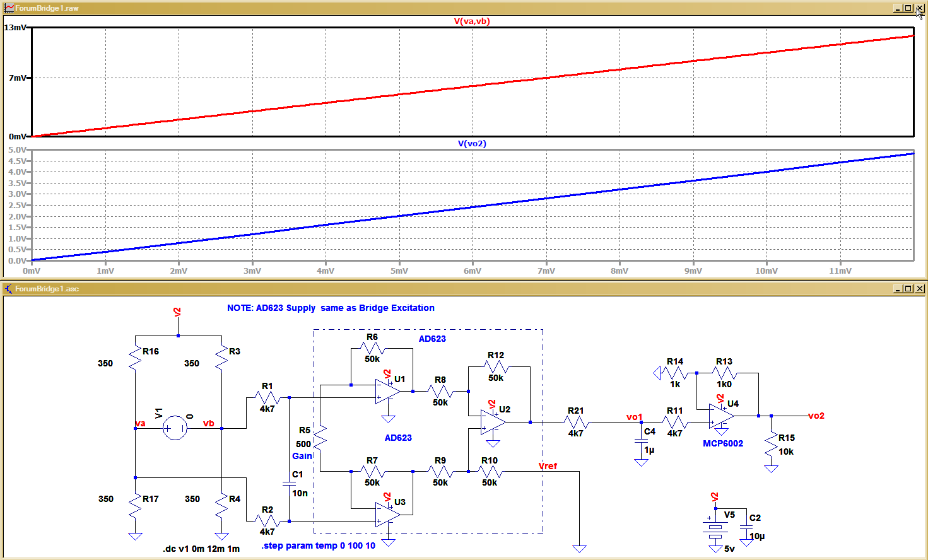Click the 10n value of C1
Viewport: 928px width, 560px height.
[x=300, y=493]
